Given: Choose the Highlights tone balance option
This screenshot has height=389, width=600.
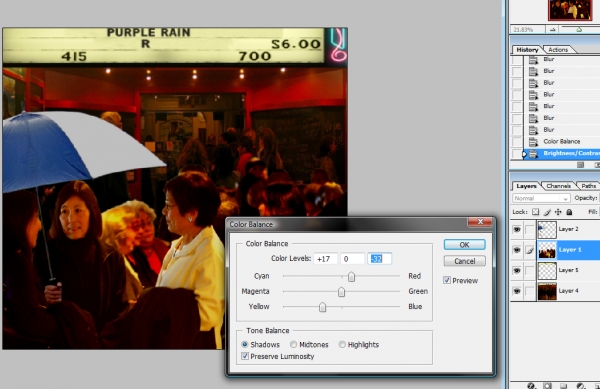Looking at the screenshot, I should (342, 345).
